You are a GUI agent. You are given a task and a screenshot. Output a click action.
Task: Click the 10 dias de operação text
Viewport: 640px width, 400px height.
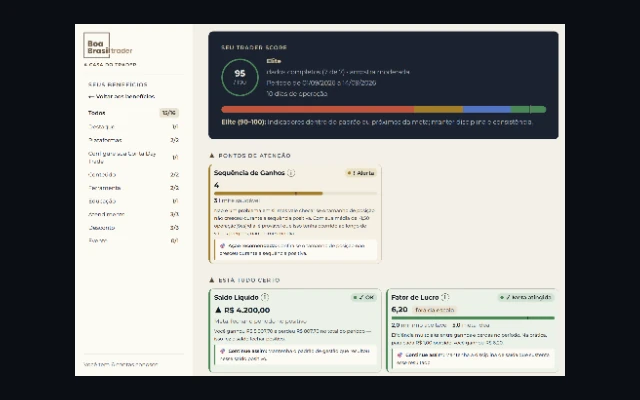297,93
